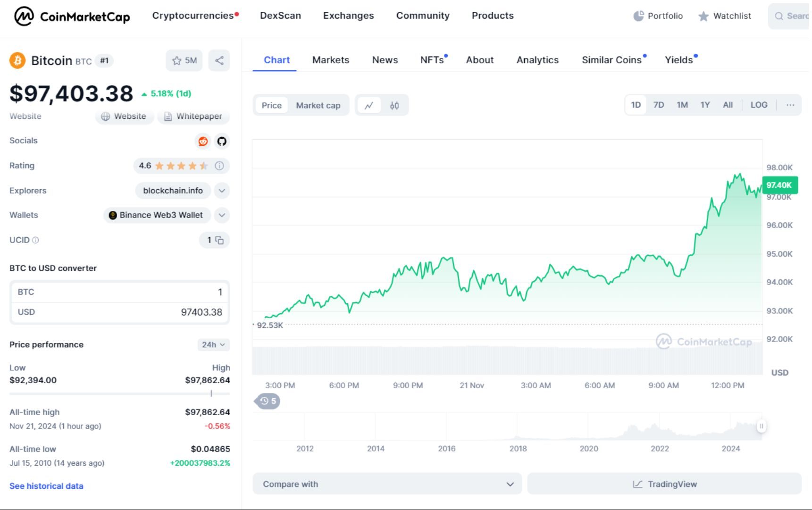Screen dimensions: 812x510
Task: Enable logarithmic scale with LOG toggle
Action: pyautogui.click(x=759, y=105)
